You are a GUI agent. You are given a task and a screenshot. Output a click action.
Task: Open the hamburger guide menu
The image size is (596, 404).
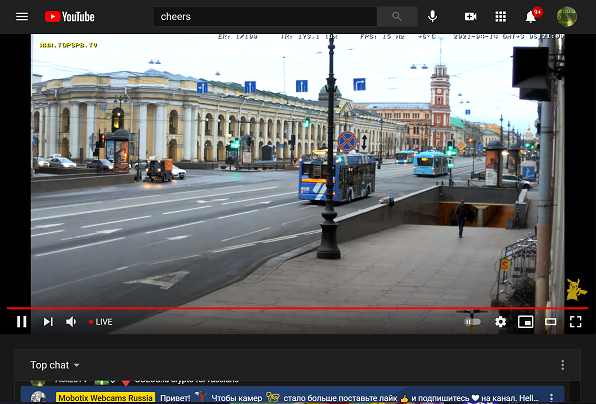[x=22, y=17]
